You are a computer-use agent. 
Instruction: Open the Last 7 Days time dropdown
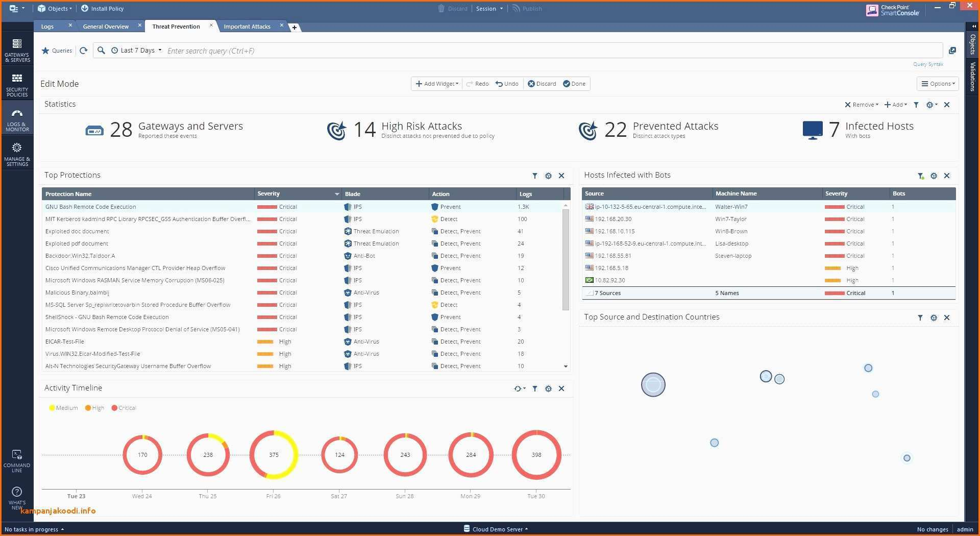pos(136,50)
